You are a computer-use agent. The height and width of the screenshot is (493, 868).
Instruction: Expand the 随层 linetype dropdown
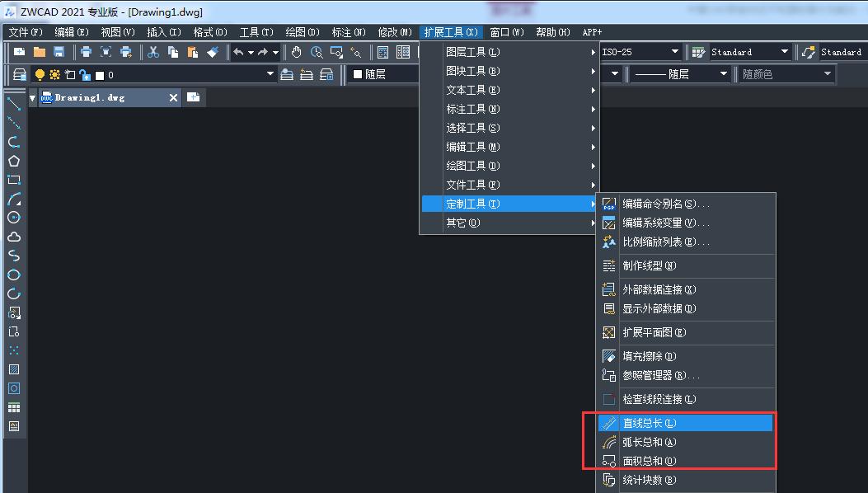(724, 73)
